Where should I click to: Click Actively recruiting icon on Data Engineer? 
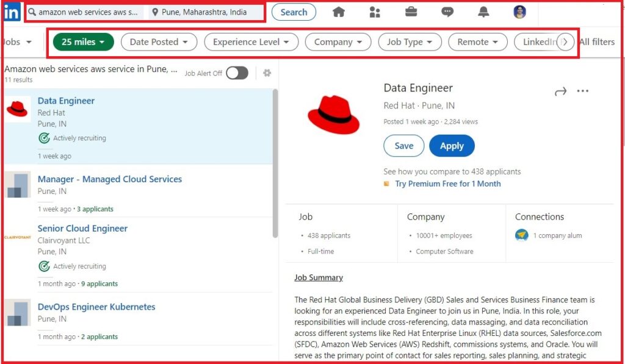point(44,138)
